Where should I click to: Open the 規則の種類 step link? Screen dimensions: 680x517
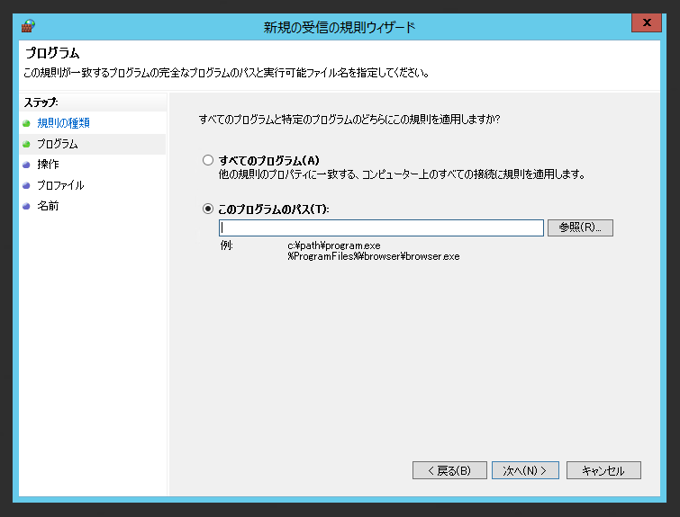63,123
